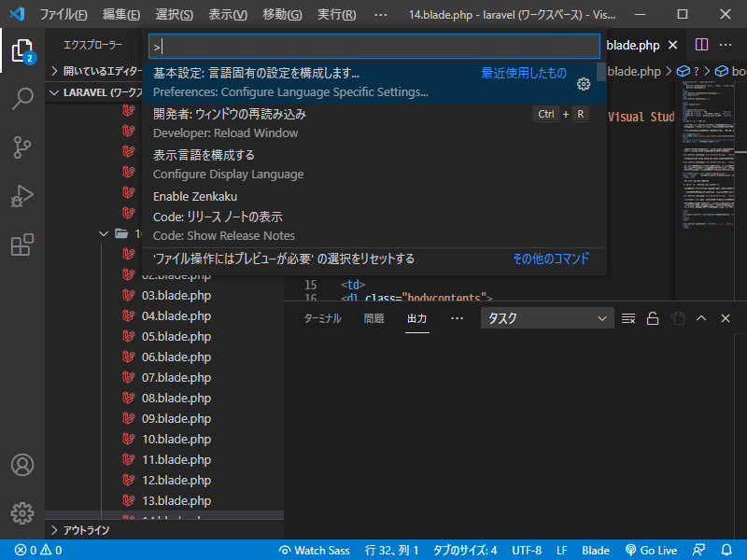Run 表示言語を構成する command

click(x=374, y=164)
